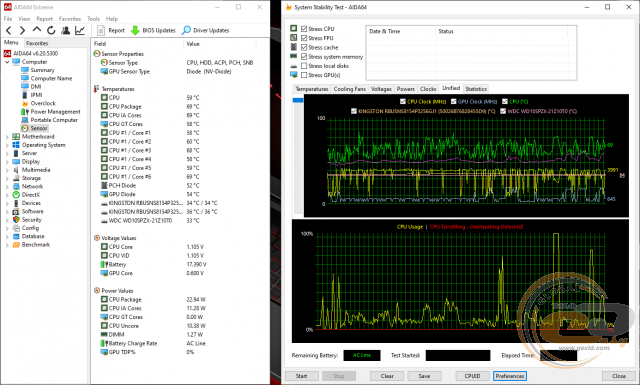Switch to the Favorites tab

[37, 43]
